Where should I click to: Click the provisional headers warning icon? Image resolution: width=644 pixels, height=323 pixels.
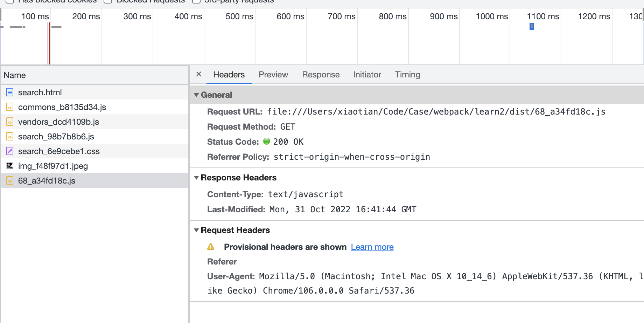point(211,247)
